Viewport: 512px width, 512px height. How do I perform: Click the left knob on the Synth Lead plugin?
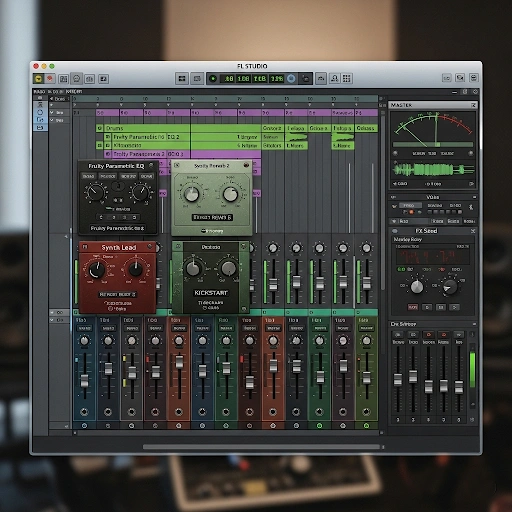[x=97, y=270]
